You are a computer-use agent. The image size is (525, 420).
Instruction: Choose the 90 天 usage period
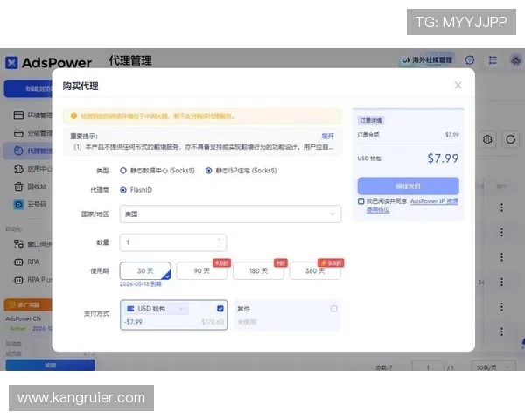pos(201,270)
